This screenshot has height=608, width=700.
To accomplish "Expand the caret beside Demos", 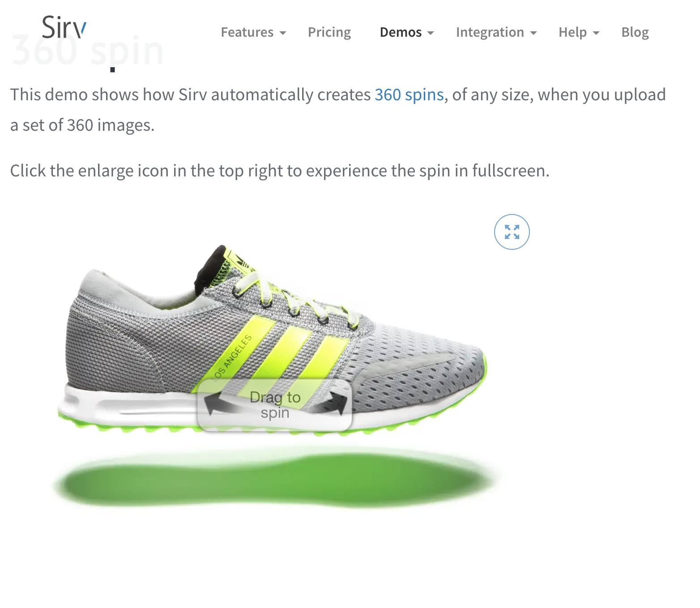I will [431, 33].
